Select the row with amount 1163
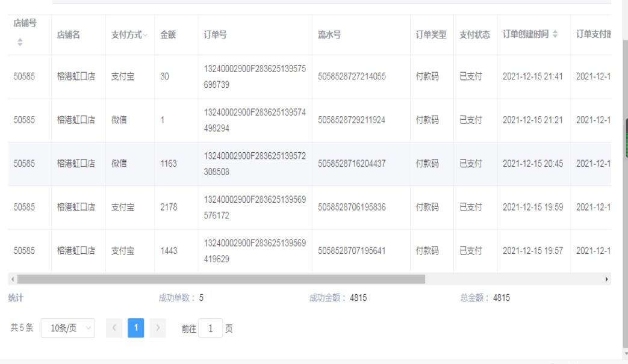Viewport: 628px width, 364px height. click(169, 164)
